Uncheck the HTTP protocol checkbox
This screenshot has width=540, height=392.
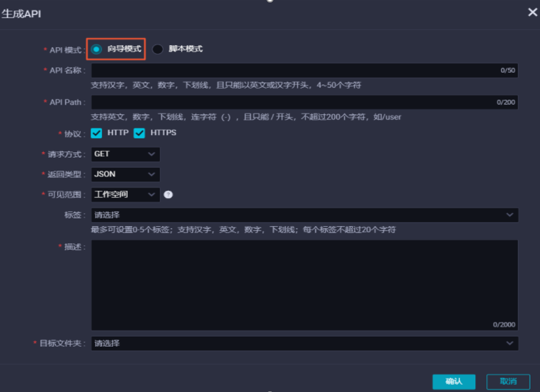[x=96, y=133]
